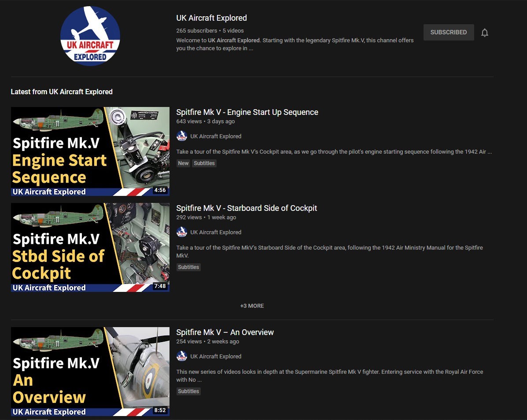Click the UK Aircraft Explored channel logo
The width and height of the screenshot is (527, 420).
click(x=90, y=36)
